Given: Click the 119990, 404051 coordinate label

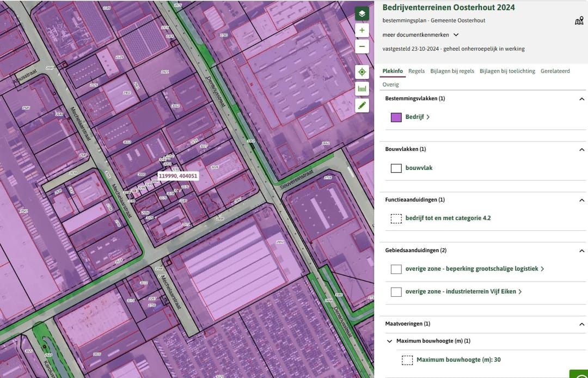Looking at the screenshot, I should click(178, 176).
